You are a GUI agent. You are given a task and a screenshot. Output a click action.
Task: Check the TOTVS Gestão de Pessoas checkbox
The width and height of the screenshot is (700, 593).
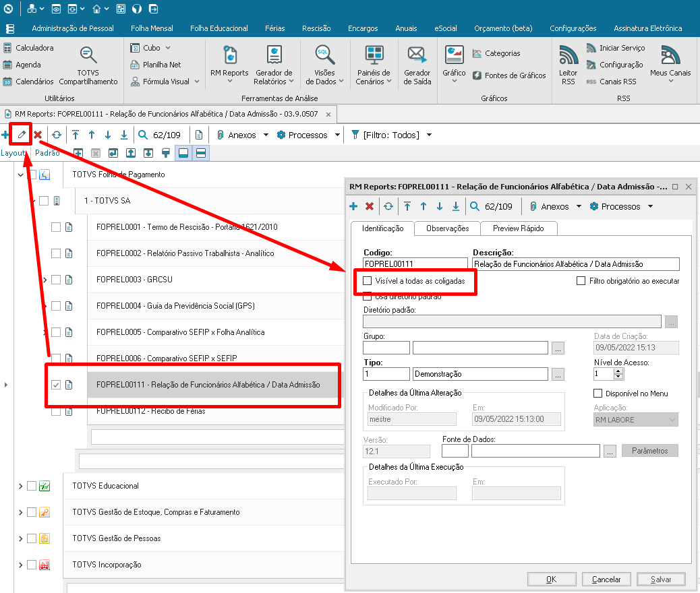(32, 538)
